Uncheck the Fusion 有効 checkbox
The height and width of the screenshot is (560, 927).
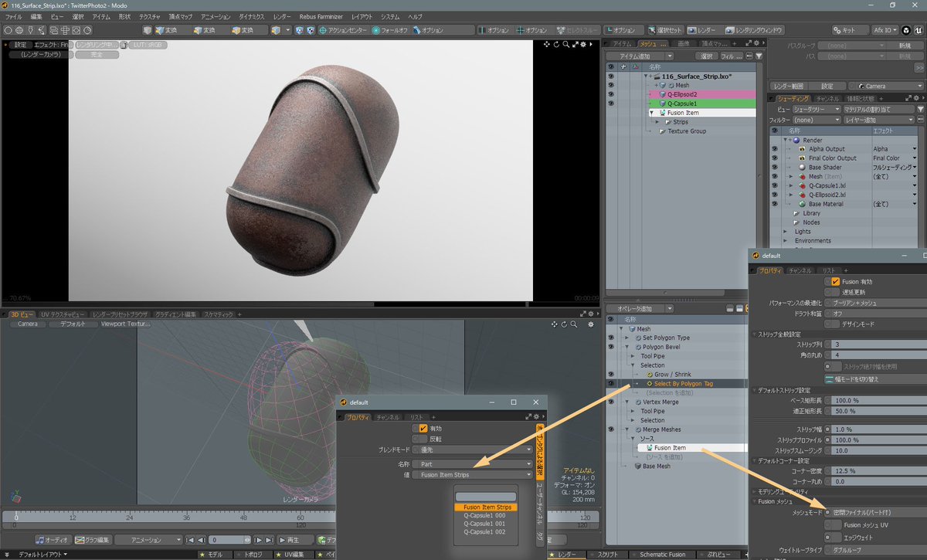pos(835,281)
